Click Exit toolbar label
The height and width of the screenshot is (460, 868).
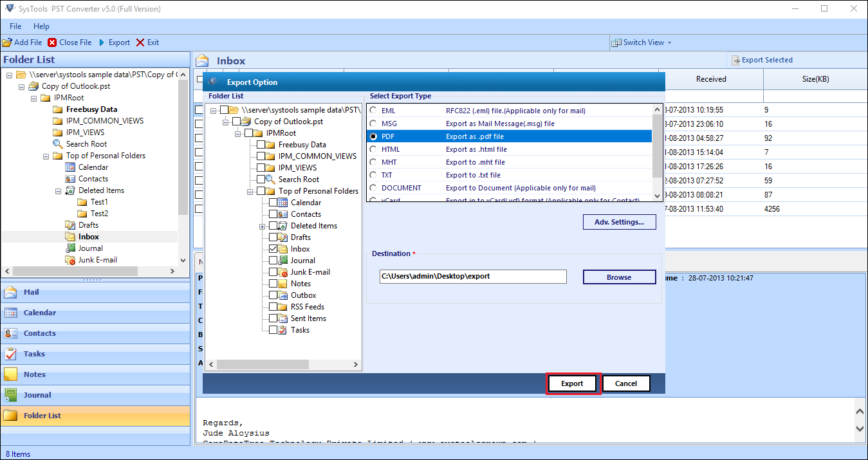(x=153, y=42)
